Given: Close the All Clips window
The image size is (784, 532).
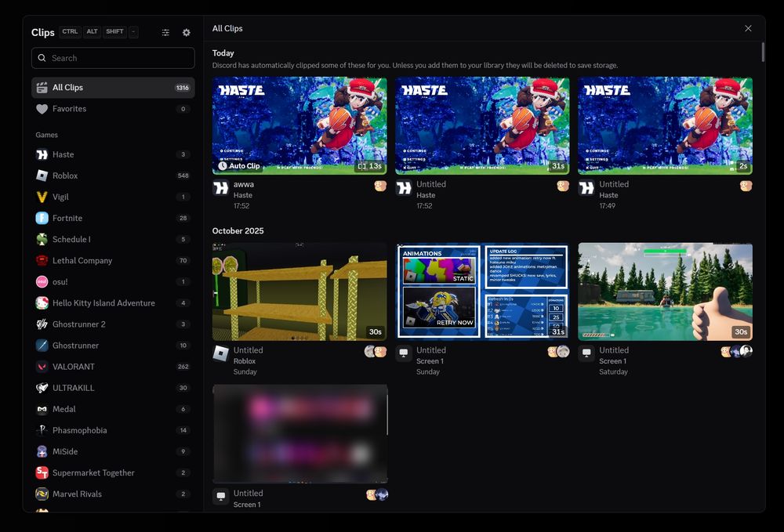Looking at the screenshot, I should tap(748, 28).
